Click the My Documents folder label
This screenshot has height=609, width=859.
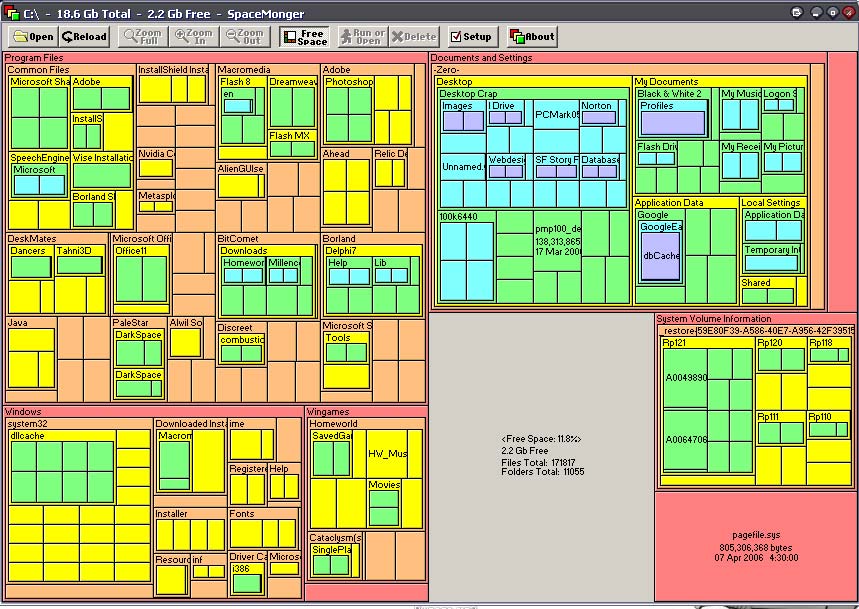(666, 82)
